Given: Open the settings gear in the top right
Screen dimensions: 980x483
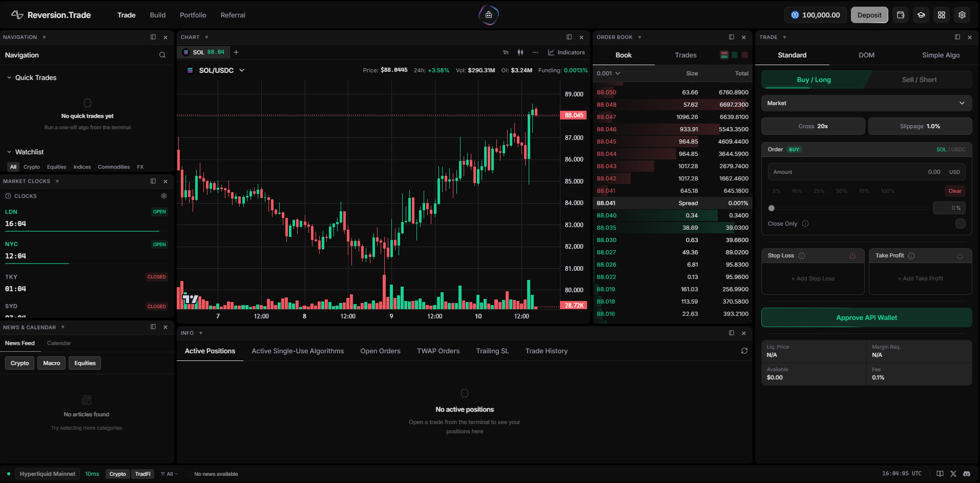Looking at the screenshot, I should pyautogui.click(x=962, y=15).
